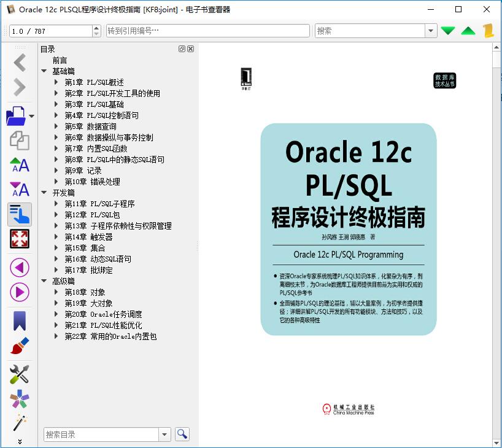This screenshot has height=448, width=502.
Task: Open 第16章 动态SQL语句
Action: click(98, 259)
